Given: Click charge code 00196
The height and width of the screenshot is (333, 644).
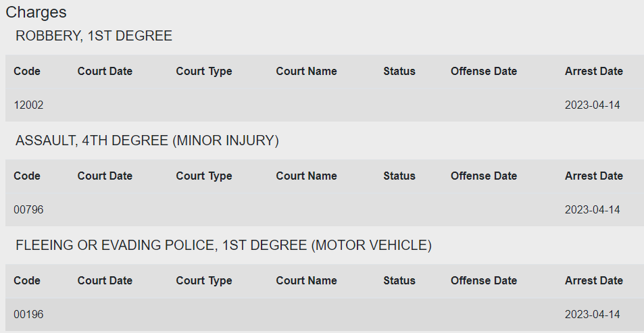Looking at the screenshot, I should [28, 315].
